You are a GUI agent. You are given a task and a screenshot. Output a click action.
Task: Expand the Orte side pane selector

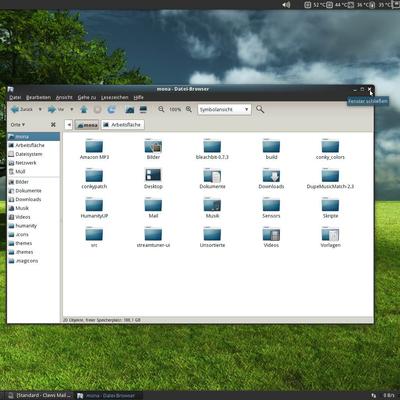click(x=18, y=125)
